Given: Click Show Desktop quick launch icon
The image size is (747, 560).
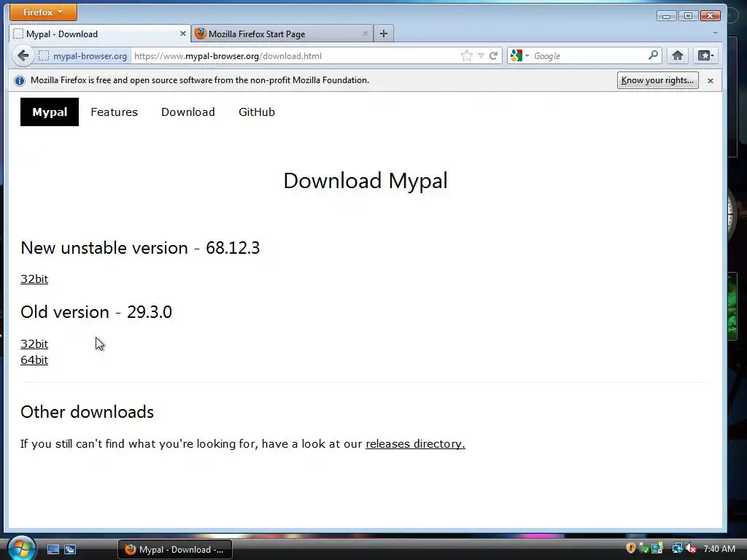Looking at the screenshot, I should click(53, 549).
